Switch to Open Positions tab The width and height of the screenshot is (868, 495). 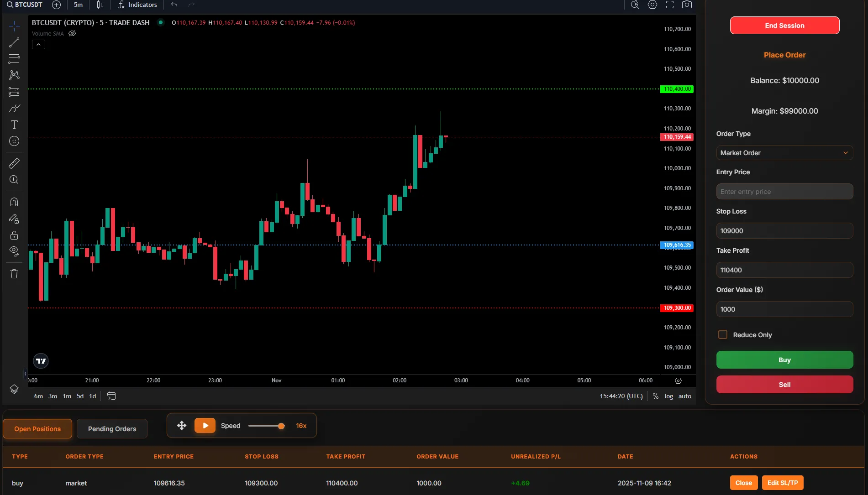[x=37, y=429]
